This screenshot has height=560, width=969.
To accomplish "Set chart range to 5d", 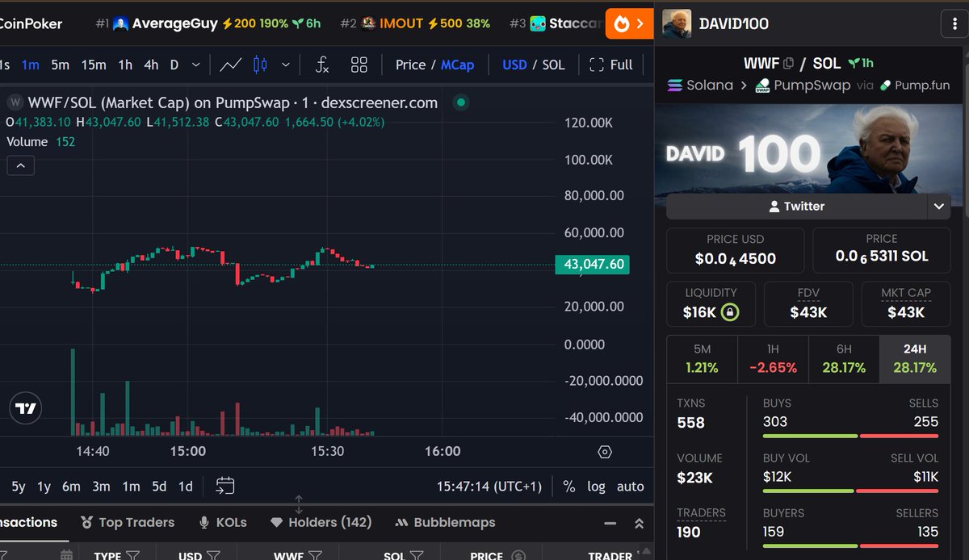I will pyautogui.click(x=159, y=487).
